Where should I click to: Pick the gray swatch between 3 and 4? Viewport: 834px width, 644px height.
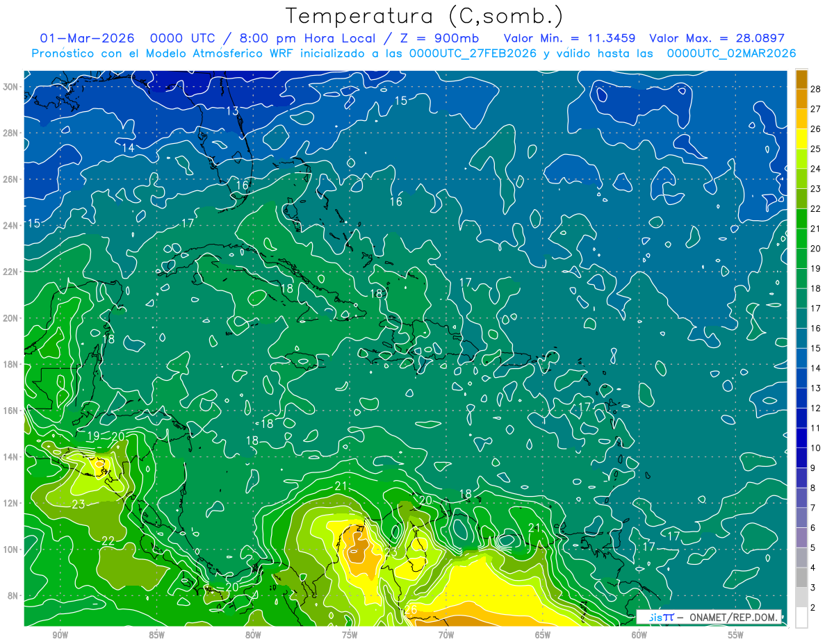point(801,577)
